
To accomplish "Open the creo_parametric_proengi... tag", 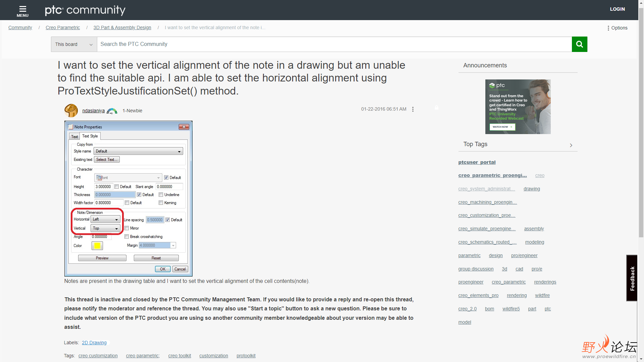I will pyautogui.click(x=492, y=175).
